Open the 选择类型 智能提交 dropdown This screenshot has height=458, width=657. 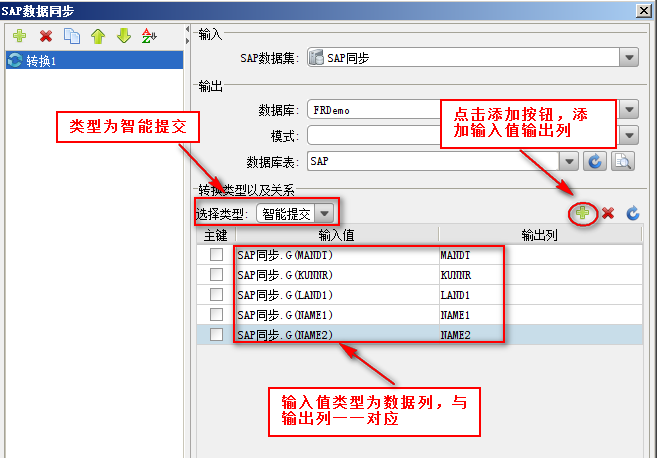click(x=324, y=214)
